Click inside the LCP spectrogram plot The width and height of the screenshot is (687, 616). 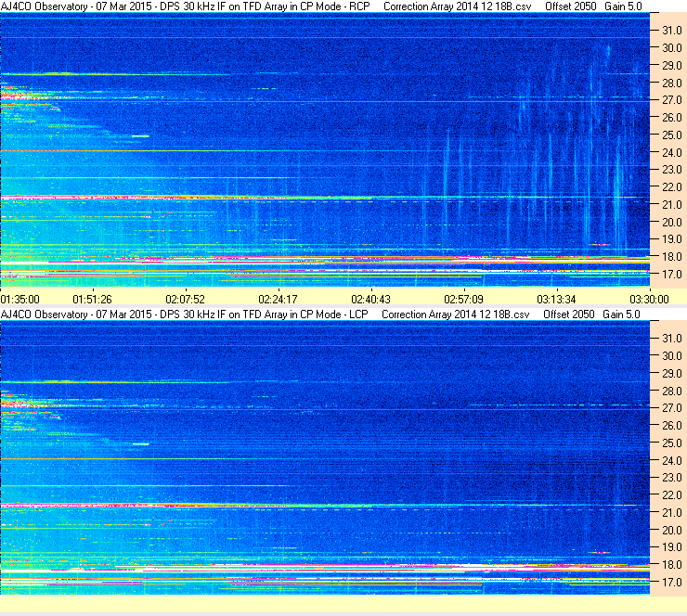coord(325,457)
